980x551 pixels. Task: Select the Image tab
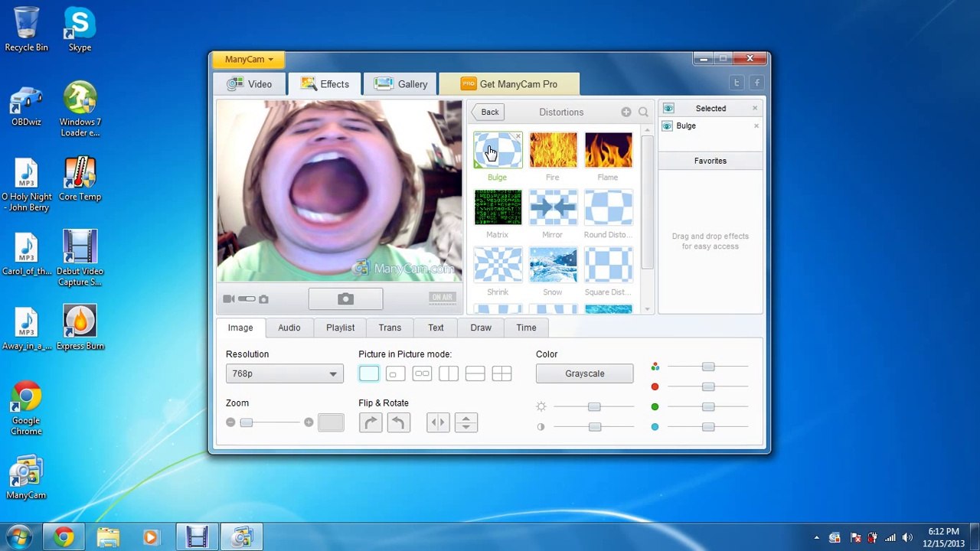[x=240, y=328]
